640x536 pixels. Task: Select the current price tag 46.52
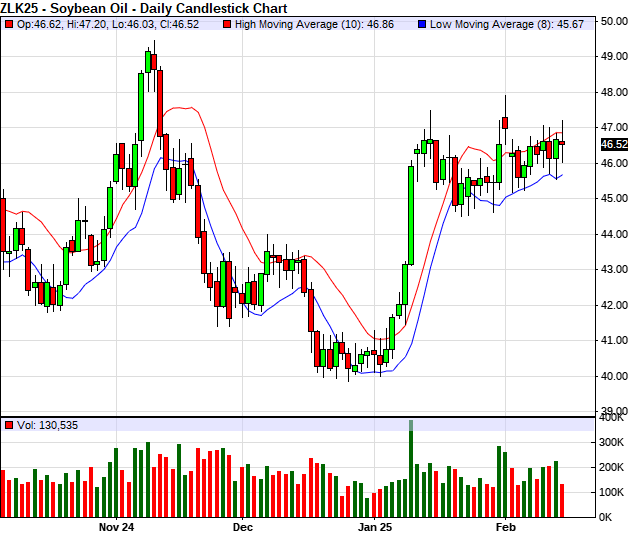click(613, 144)
